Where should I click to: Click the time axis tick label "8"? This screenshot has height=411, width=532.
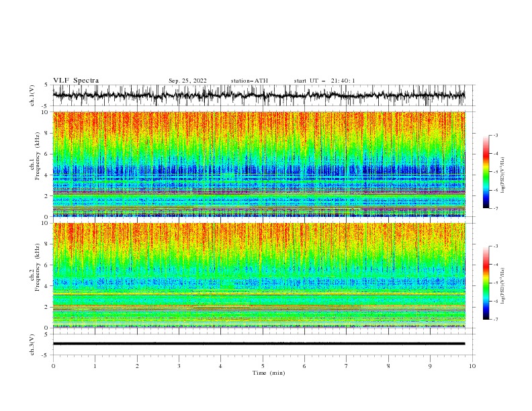point(388,366)
